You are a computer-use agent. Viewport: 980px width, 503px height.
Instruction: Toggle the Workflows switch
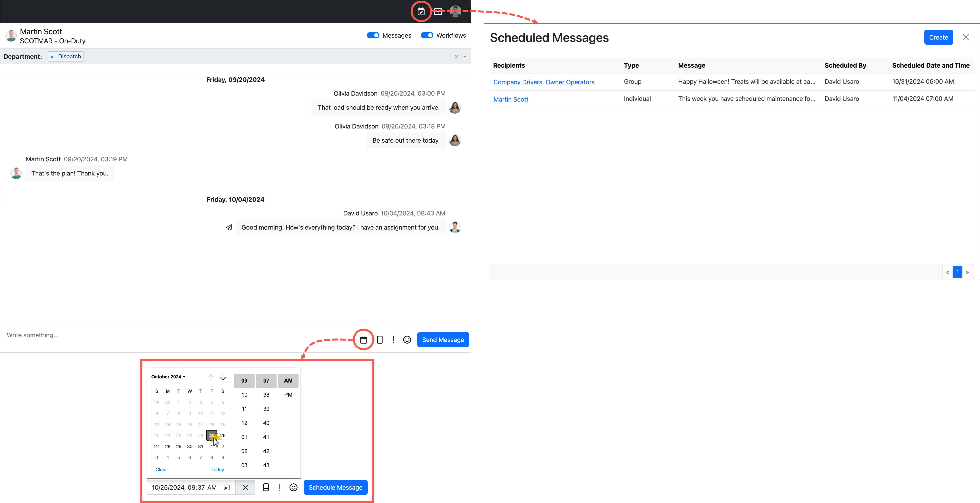pyautogui.click(x=427, y=35)
